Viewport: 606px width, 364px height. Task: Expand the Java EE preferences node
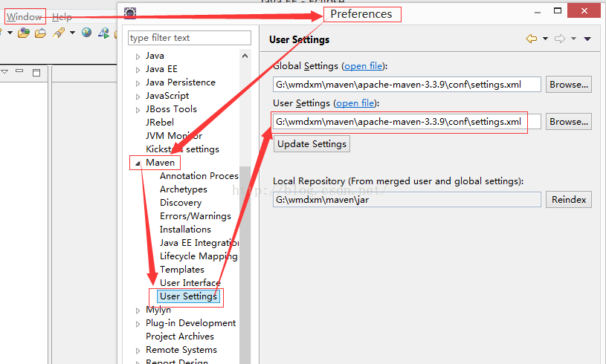pos(138,70)
